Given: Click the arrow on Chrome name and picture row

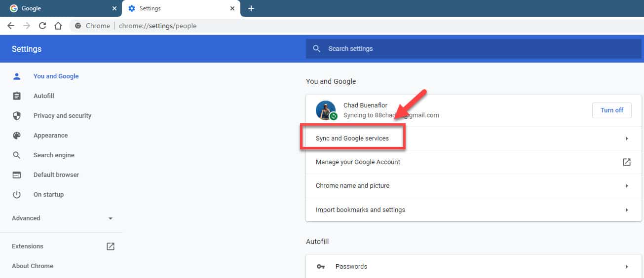Looking at the screenshot, I should (x=626, y=186).
